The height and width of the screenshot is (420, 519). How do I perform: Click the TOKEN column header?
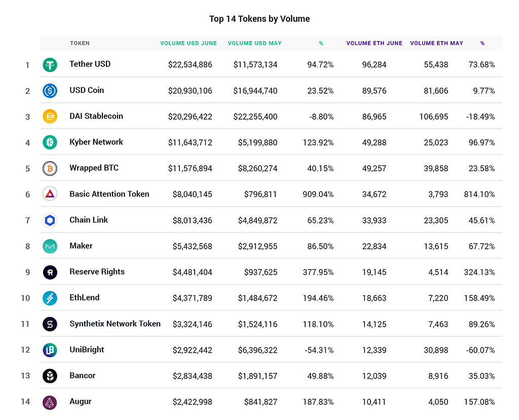point(80,44)
